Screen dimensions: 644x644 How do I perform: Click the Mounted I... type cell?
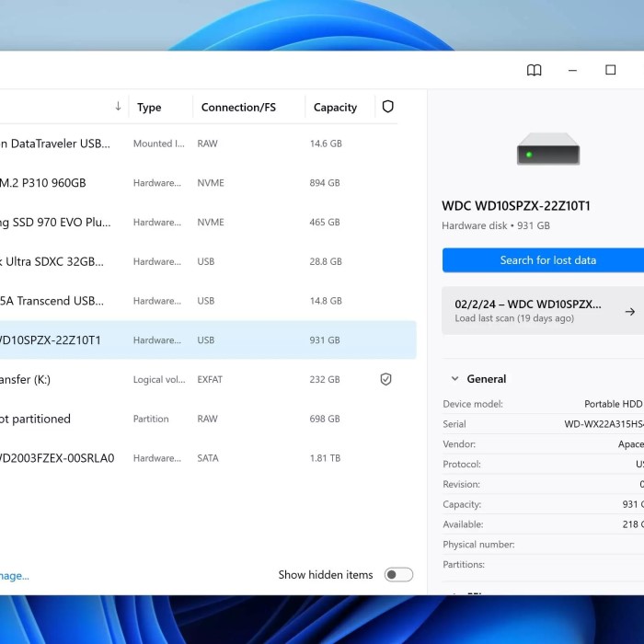tap(159, 144)
